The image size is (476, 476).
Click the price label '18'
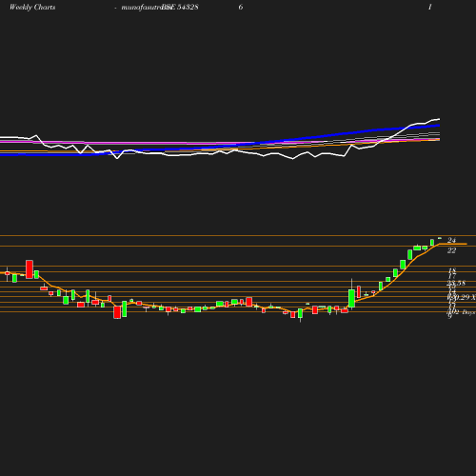pyautogui.click(x=452, y=270)
